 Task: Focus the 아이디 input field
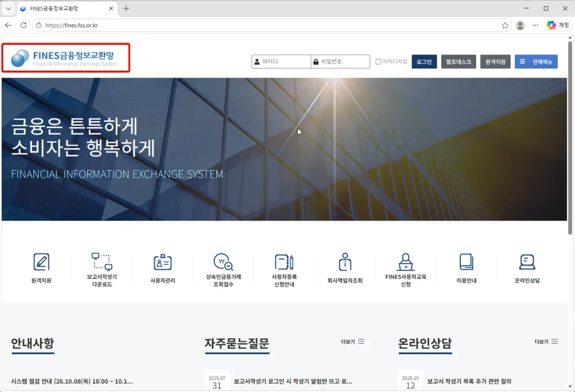pyautogui.click(x=281, y=62)
